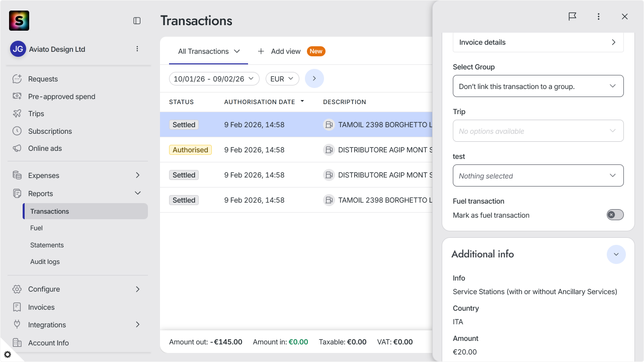Select the Authorised DISTRIBUTORE AGIP transaction row

coord(296,150)
